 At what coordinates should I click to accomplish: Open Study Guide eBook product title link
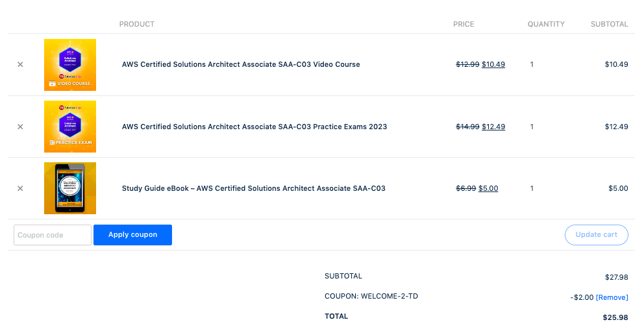[x=254, y=189]
